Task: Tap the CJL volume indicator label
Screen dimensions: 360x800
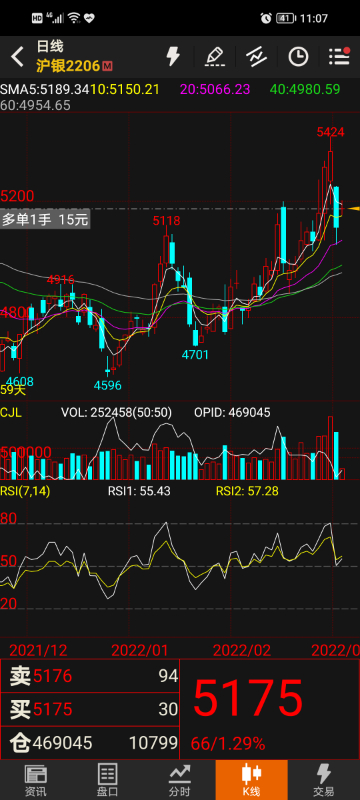Action: click(11, 412)
